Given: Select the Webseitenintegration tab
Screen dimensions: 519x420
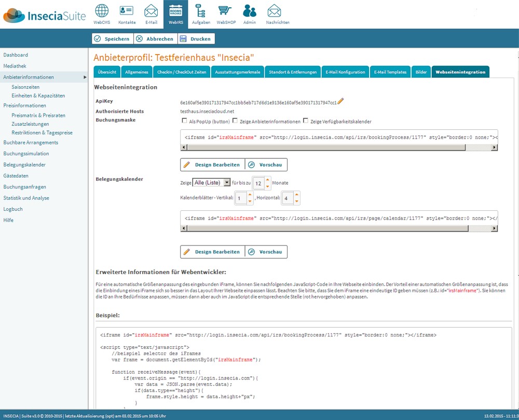Looking at the screenshot, I should (x=460, y=72).
